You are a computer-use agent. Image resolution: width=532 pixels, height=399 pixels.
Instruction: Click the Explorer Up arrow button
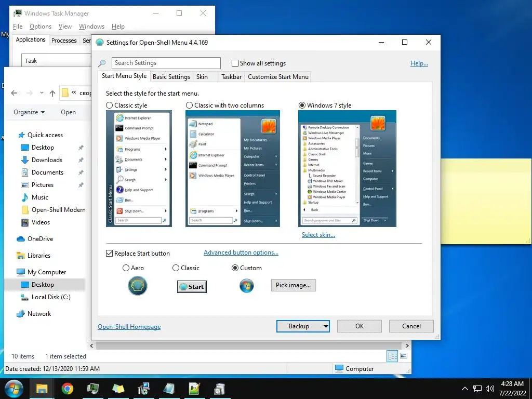(x=52, y=93)
